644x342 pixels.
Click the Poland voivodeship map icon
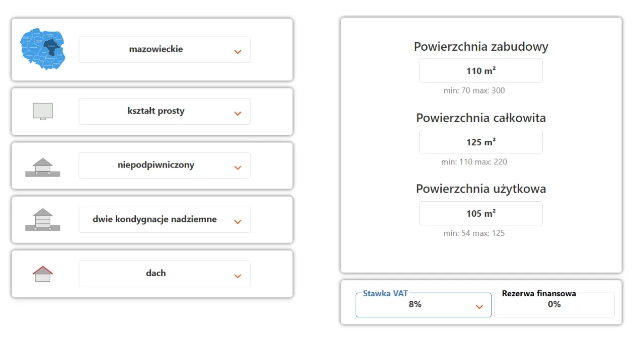click(43, 49)
